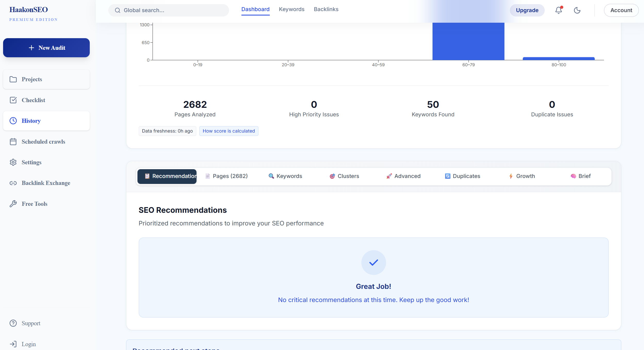Click the Scheduled crawls calendar icon
This screenshot has height=350, width=644.
(x=13, y=142)
